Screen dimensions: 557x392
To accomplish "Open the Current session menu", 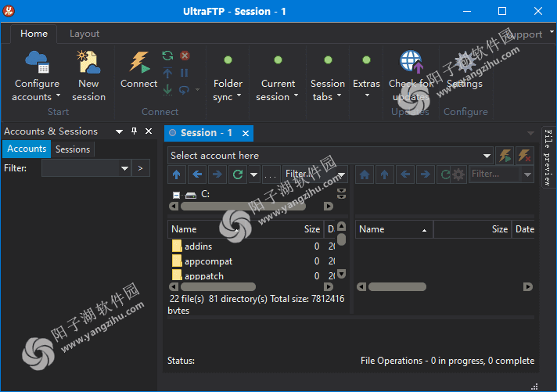I will tap(278, 78).
